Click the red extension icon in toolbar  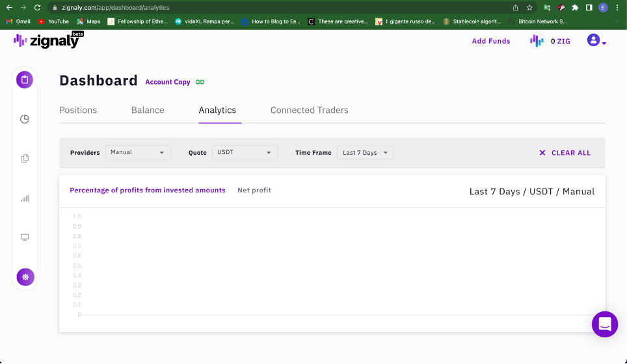coord(561,8)
